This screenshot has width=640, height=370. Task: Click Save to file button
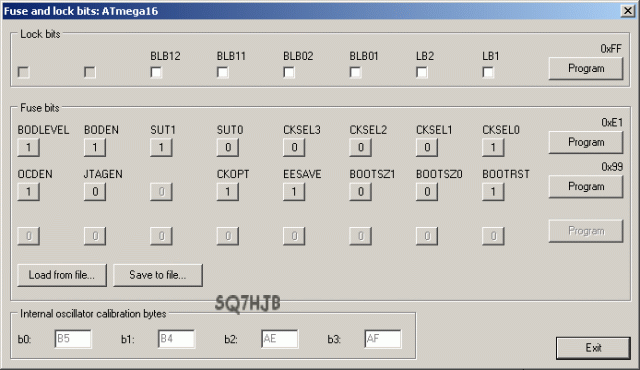point(158,275)
